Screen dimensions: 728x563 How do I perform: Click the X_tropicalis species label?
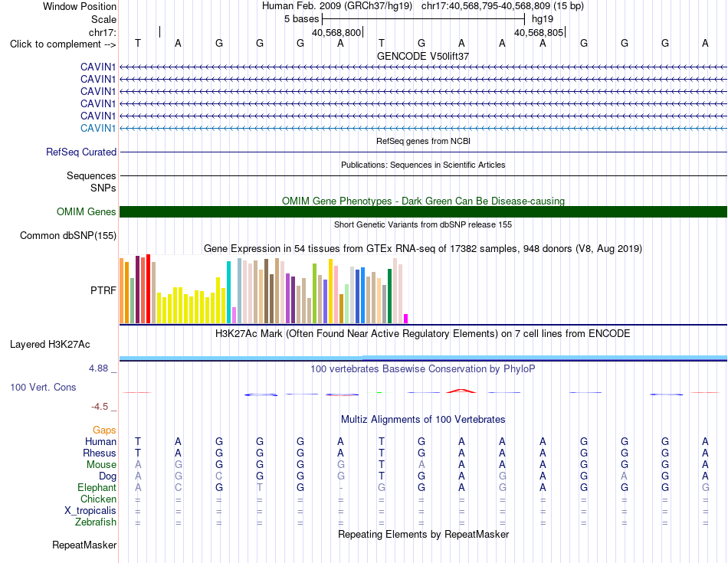(90, 511)
